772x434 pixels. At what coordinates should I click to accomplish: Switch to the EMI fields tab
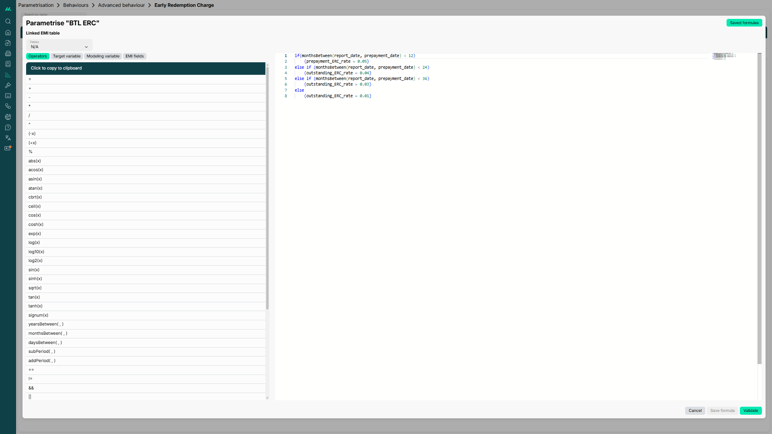(x=134, y=56)
